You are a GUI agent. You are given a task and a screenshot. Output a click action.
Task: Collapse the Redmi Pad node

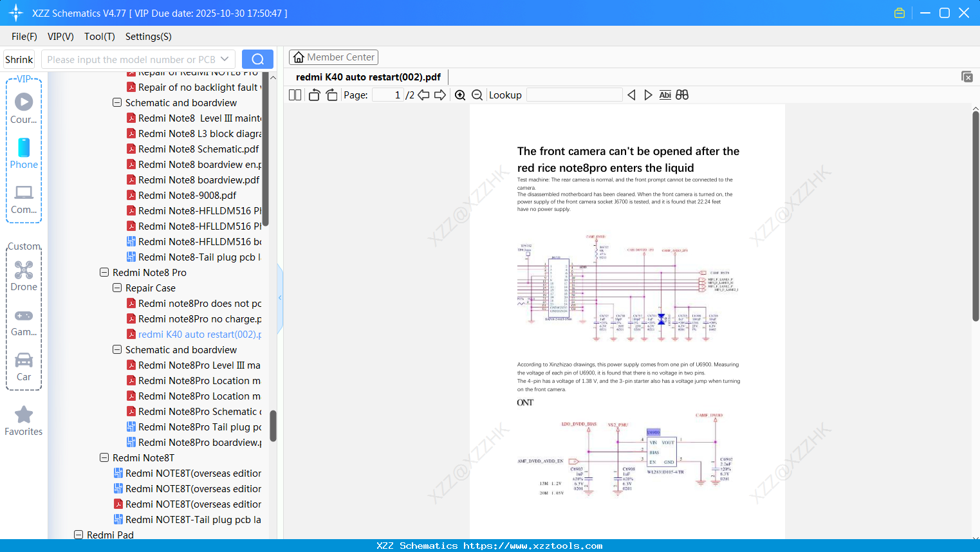point(79,535)
